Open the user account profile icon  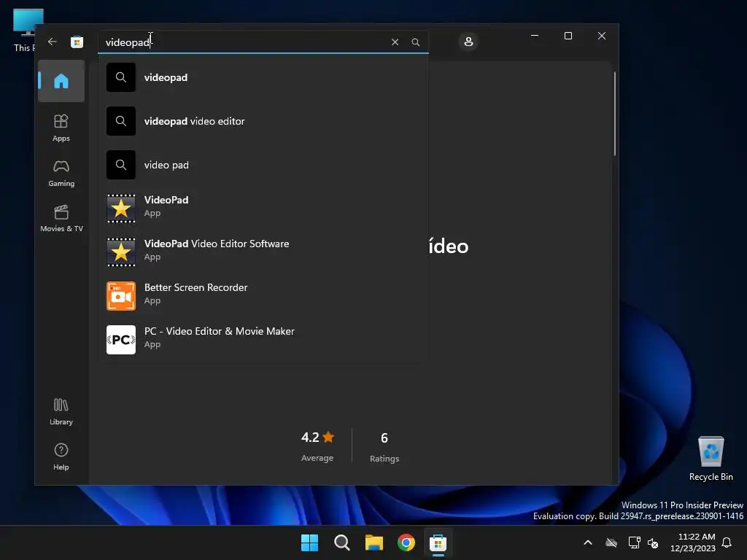click(x=468, y=42)
